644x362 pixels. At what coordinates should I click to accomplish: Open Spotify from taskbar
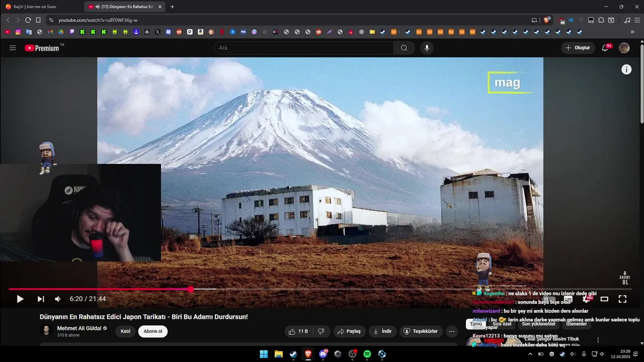(367, 354)
